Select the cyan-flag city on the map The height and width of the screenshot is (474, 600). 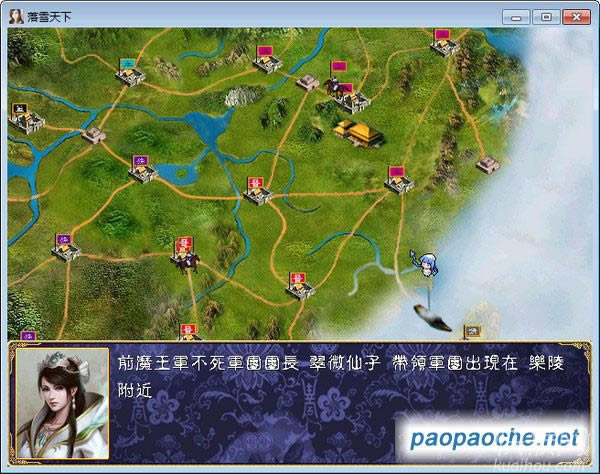coord(130,76)
